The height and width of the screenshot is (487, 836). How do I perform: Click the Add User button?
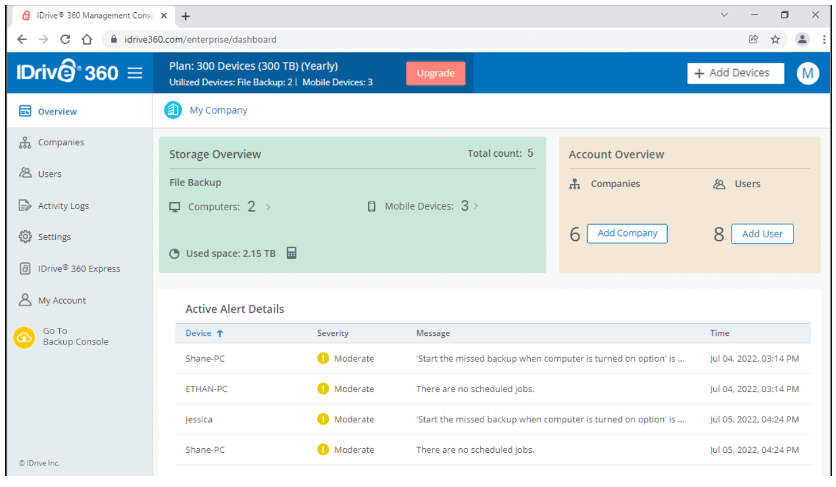pos(762,234)
